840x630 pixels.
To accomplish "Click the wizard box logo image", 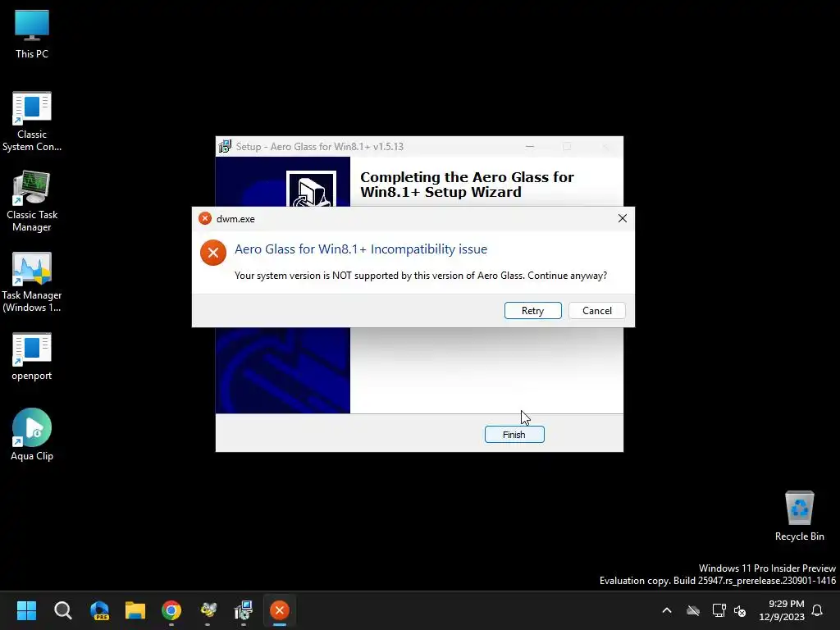I will [x=311, y=189].
